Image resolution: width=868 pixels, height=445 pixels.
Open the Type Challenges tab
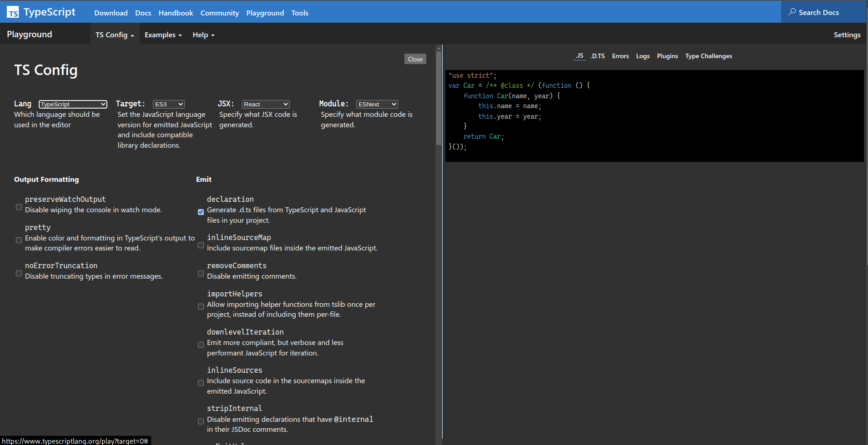click(x=709, y=56)
